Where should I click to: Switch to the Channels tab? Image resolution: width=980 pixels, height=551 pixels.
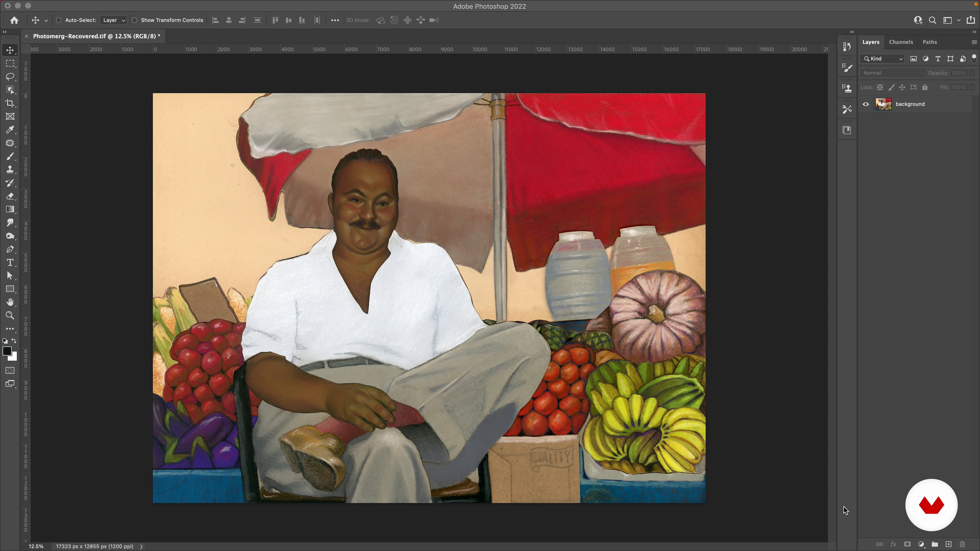900,42
